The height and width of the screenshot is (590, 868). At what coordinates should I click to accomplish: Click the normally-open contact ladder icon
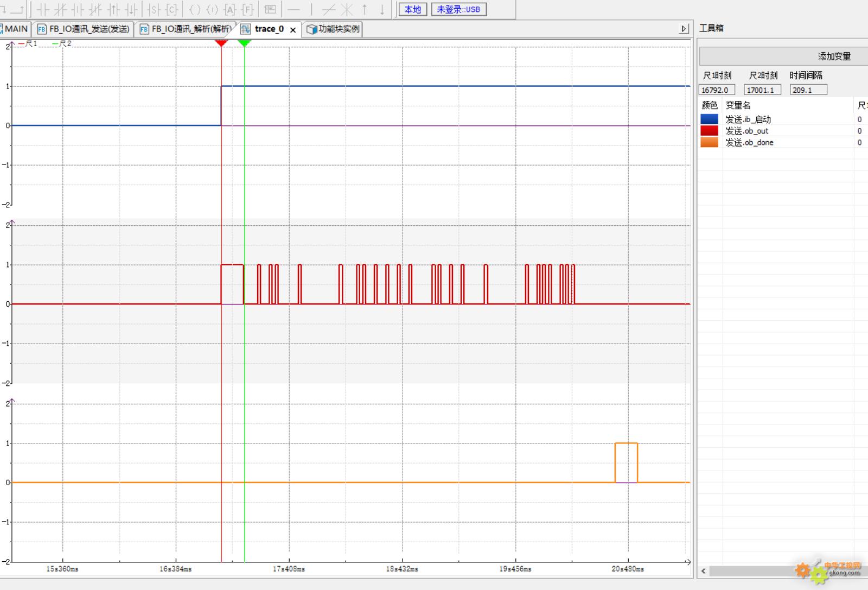click(43, 9)
